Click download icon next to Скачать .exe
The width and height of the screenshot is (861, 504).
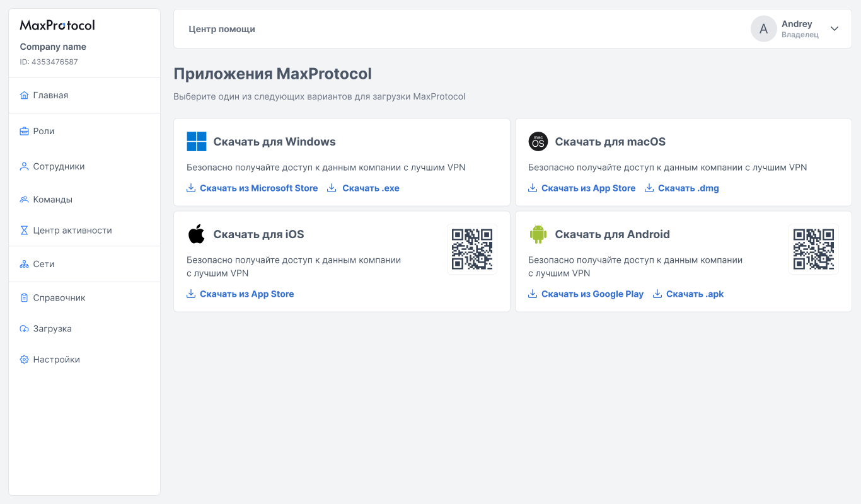click(332, 188)
